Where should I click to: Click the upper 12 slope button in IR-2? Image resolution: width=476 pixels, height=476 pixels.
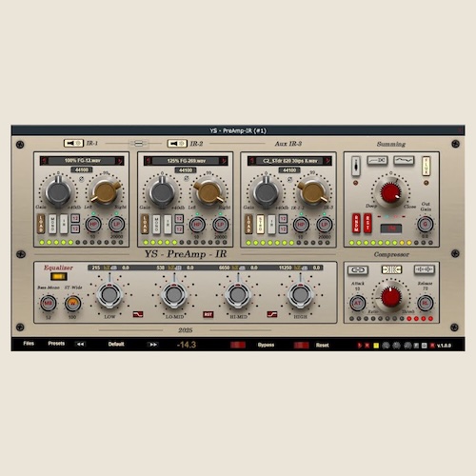coord(179,219)
